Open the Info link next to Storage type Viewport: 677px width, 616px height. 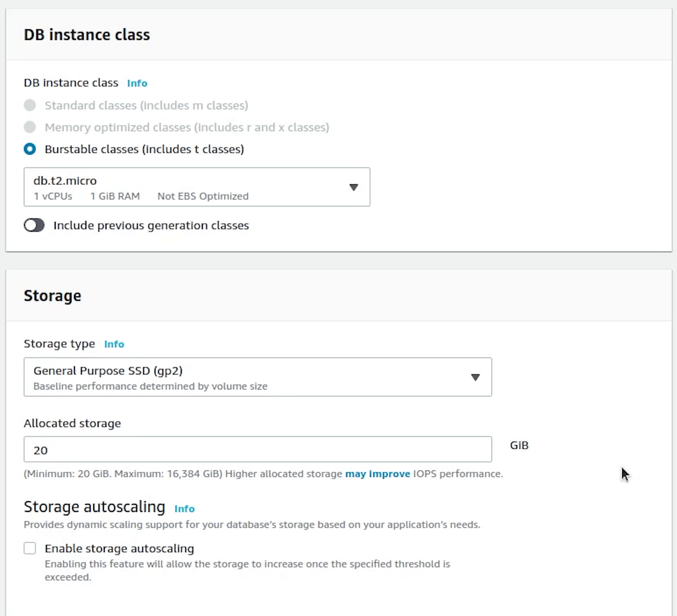114,344
